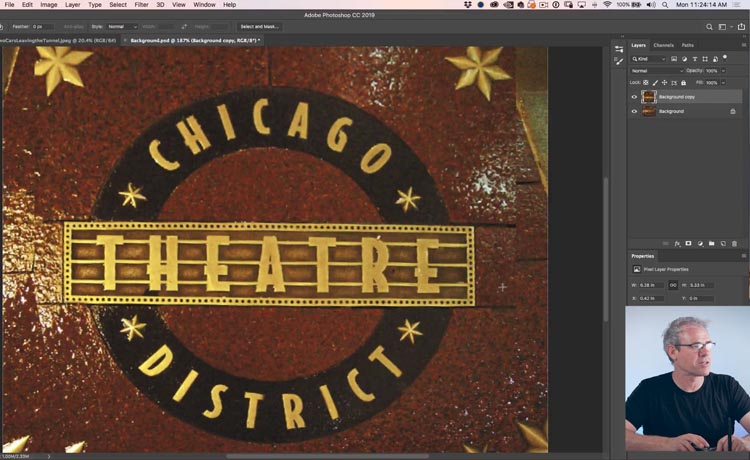Expand the Kind layer filter dropdown
This screenshot has height=460, width=750.
[650, 59]
